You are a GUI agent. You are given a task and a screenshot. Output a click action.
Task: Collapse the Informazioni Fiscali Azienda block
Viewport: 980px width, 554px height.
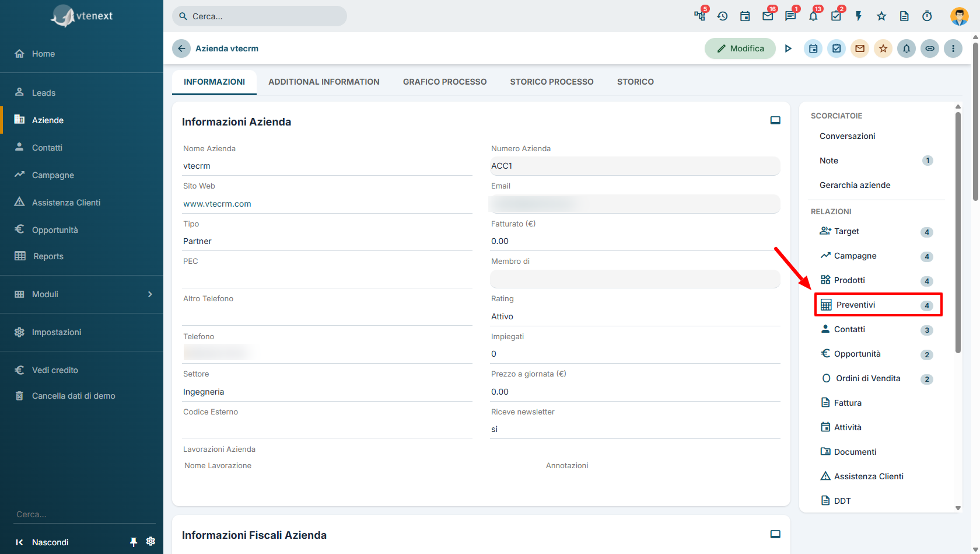[x=775, y=534]
